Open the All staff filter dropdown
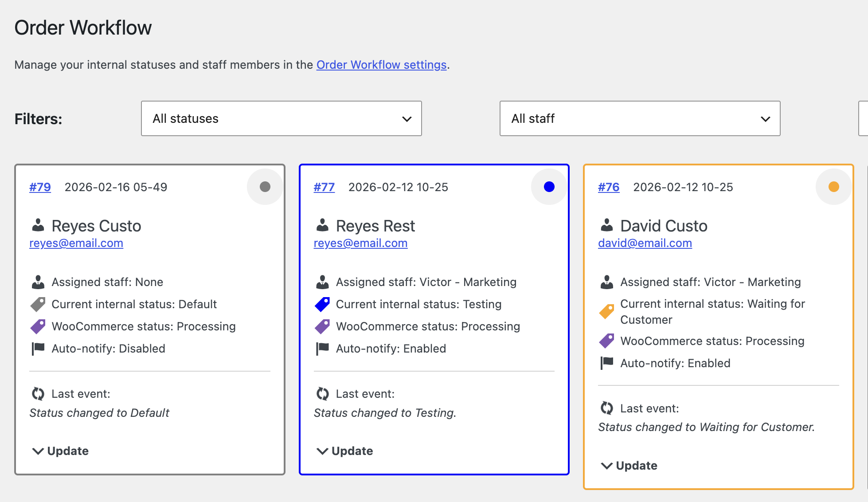The width and height of the screenshot is (868, 502). 640,118
